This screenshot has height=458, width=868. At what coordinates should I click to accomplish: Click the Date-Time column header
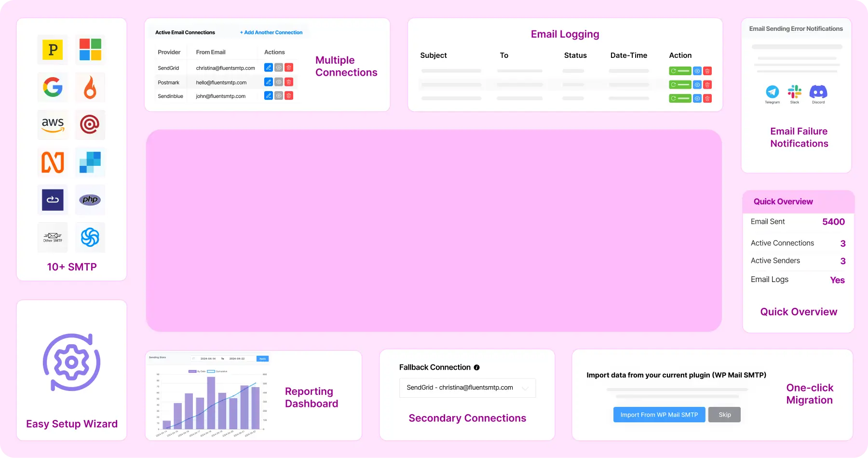pyautogui.click(x=629, y=55)
